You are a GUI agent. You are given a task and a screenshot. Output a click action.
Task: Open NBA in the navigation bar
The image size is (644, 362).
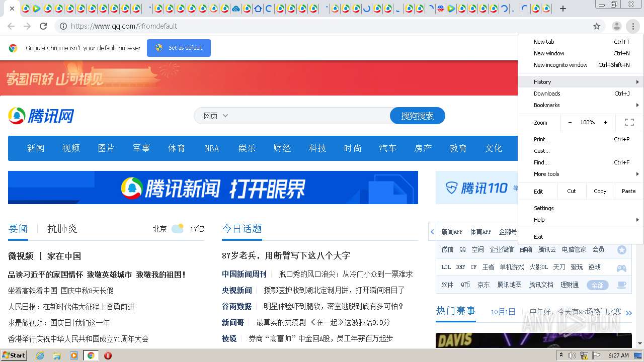click(x=212, y=148)
